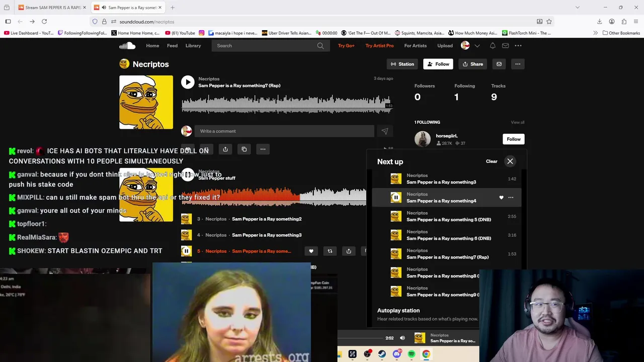Click the Steam icon in the taskbar
Image resolution: width=644 pixels, height=362 pixels.
[382, 354]
